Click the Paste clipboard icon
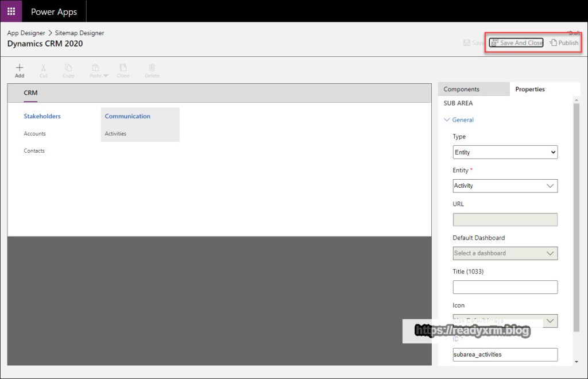588x379 pixels. (x=95, y=68)
